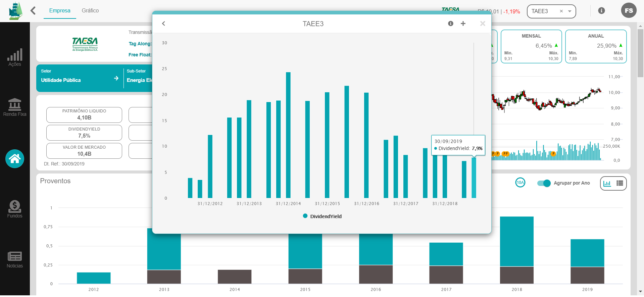Click scrollbar down arrow
Image resolution: width=644 pixels, height=297 pixels.
pyautogui.click(x=641, y=291)
